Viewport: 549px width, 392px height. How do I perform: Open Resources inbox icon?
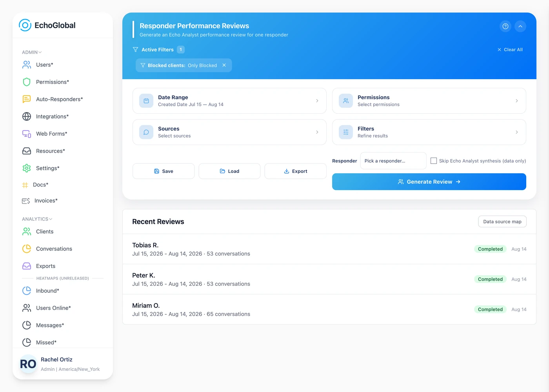point(27,151)
